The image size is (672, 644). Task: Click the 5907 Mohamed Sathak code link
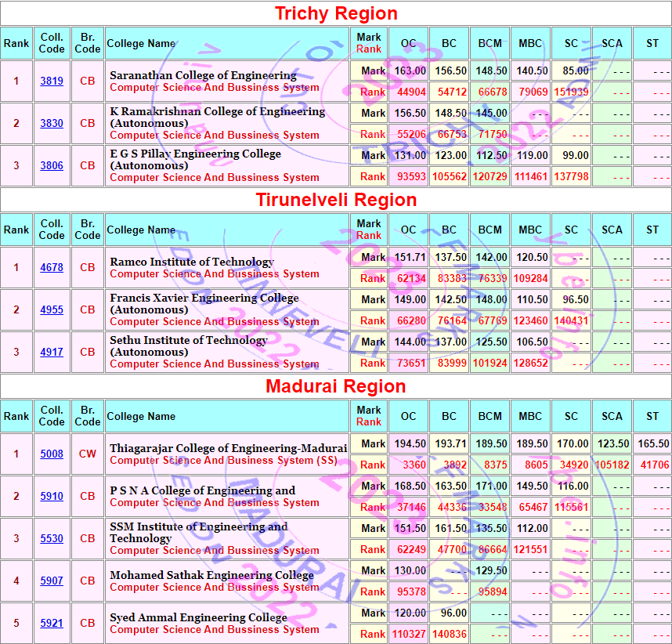52,581
